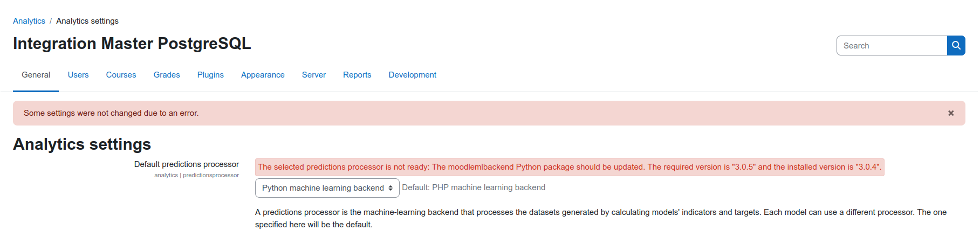Click the Default predictions processor label
Viewport: 980px width, 237px height.
point(187,164)
